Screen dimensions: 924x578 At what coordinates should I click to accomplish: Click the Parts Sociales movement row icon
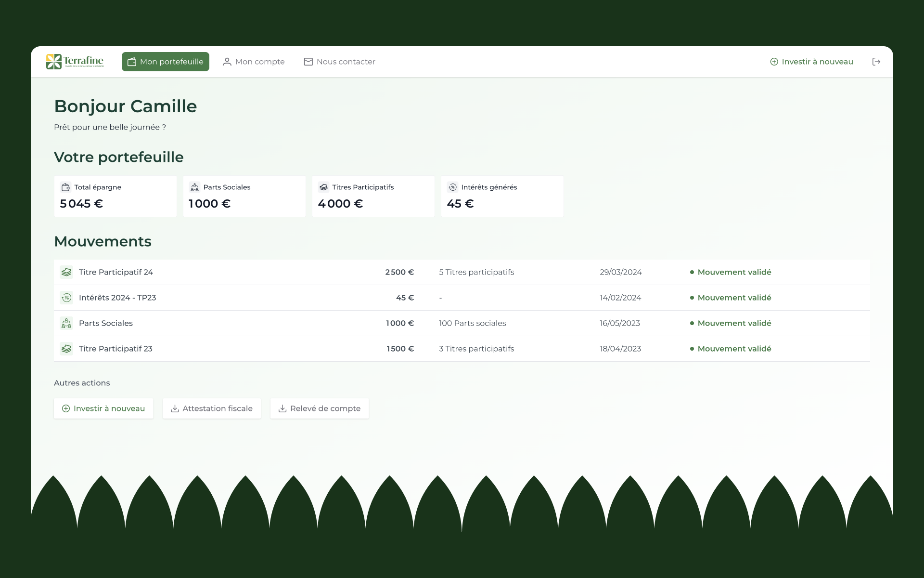(66, 323)
